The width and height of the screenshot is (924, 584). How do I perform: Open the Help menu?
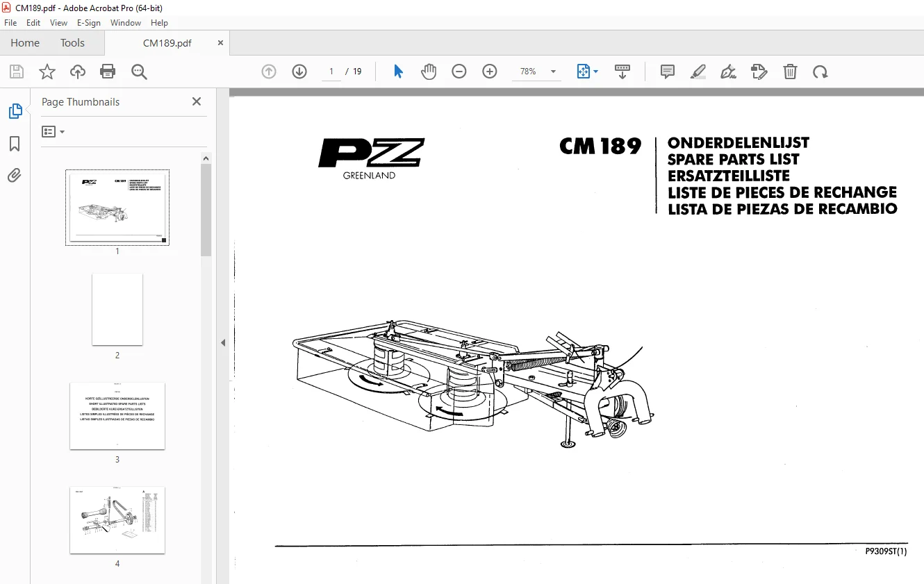pyautogui.click(x=160, y=23)
